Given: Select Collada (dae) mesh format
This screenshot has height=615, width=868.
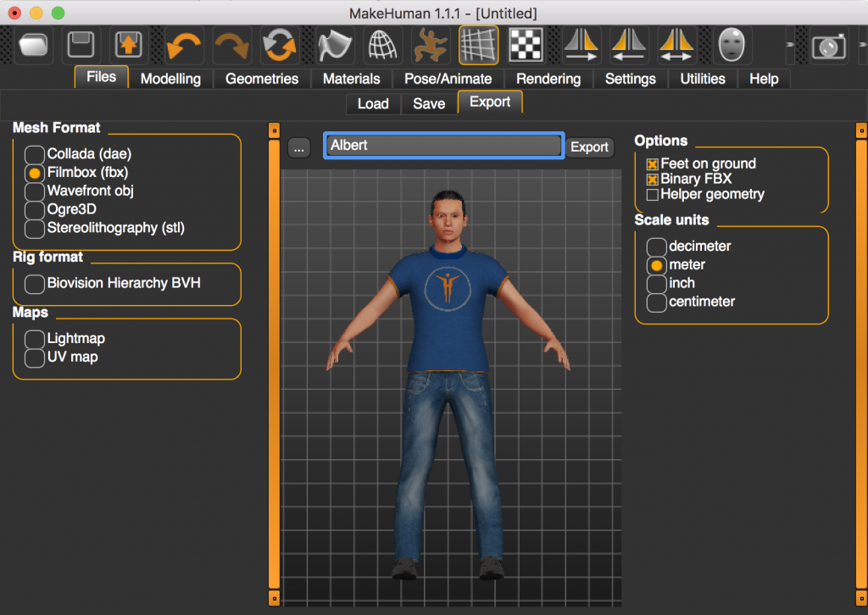Looking at the screenshot, I should (35, 154).
